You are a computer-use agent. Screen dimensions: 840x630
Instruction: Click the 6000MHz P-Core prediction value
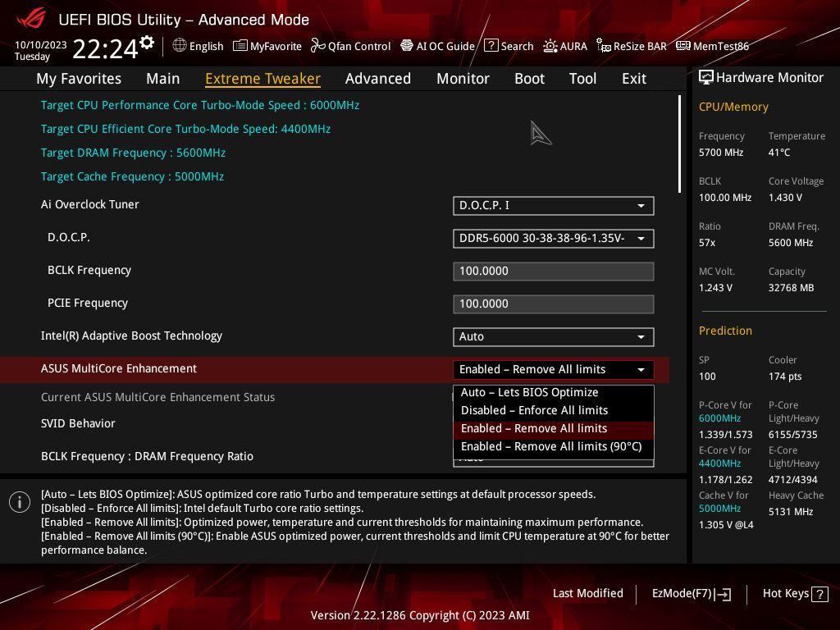719,418
